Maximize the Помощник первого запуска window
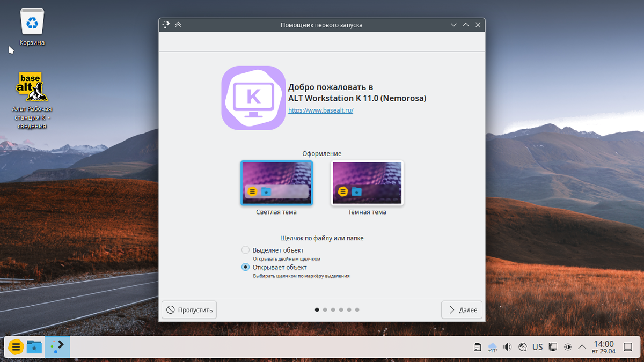 click(466, 25)
